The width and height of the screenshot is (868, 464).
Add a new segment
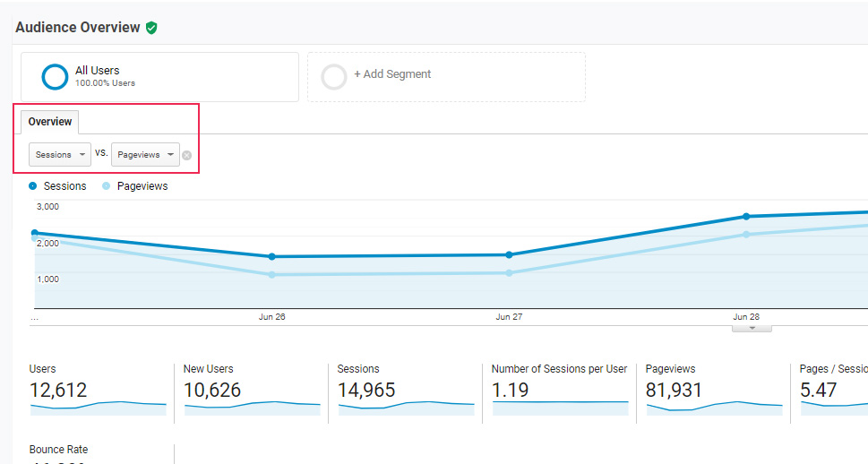[446, 77]
